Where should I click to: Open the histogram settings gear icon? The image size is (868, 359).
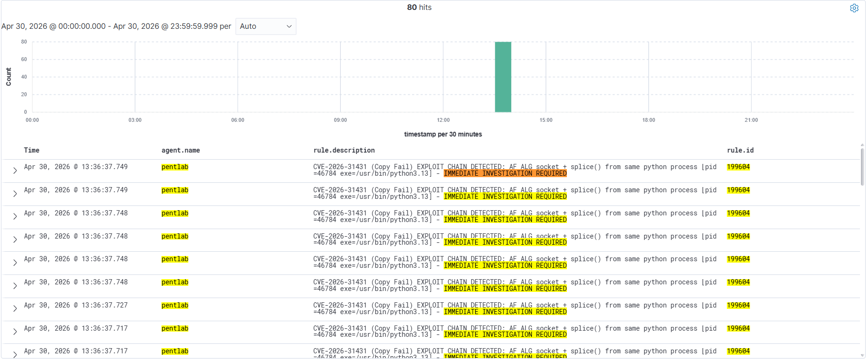coord(854,8)
